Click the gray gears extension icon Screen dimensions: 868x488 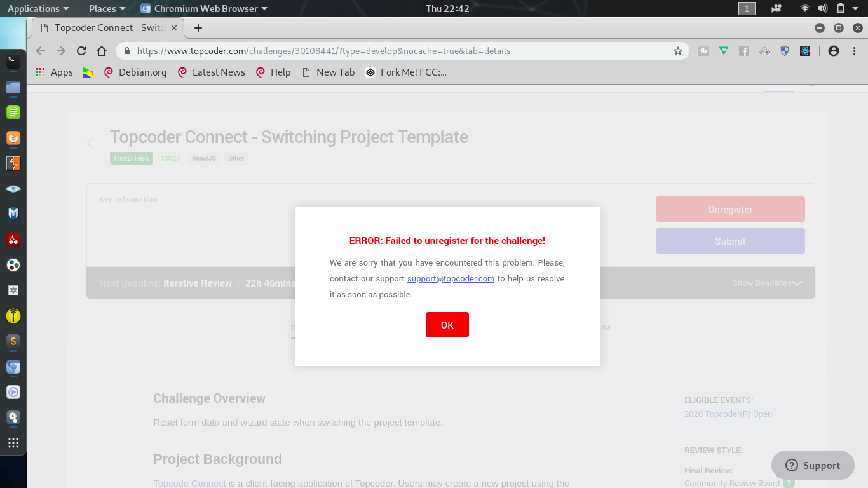pyautogui.click(x=764, y=51)
